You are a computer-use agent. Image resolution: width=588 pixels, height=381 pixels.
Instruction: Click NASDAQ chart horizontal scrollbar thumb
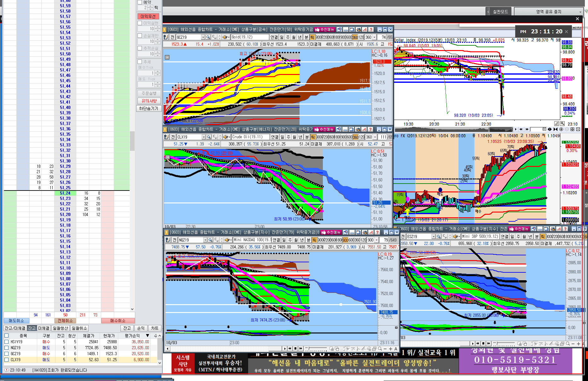tap(276, 349)
